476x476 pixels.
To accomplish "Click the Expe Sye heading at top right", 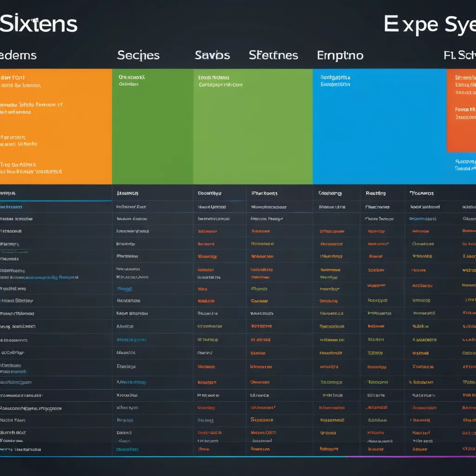I will point(429,24).
